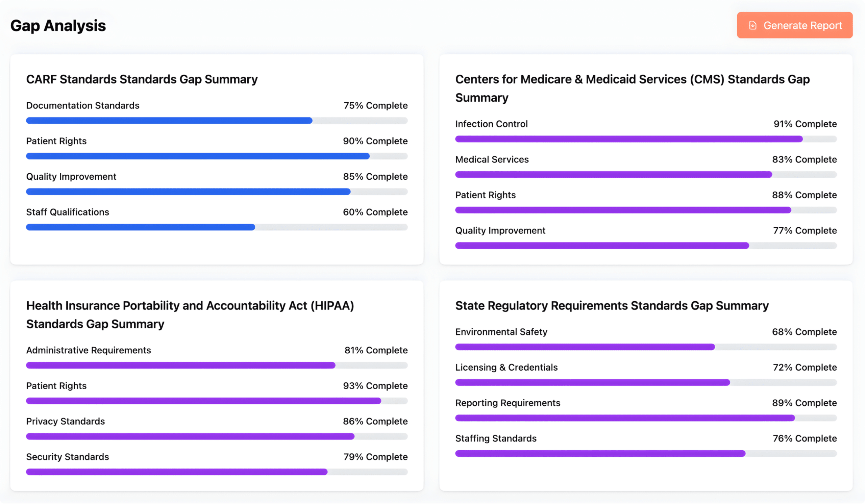
Task: Click the "CARF Standards Standards Gap Summary" heading
Action: tap(142, 80)
